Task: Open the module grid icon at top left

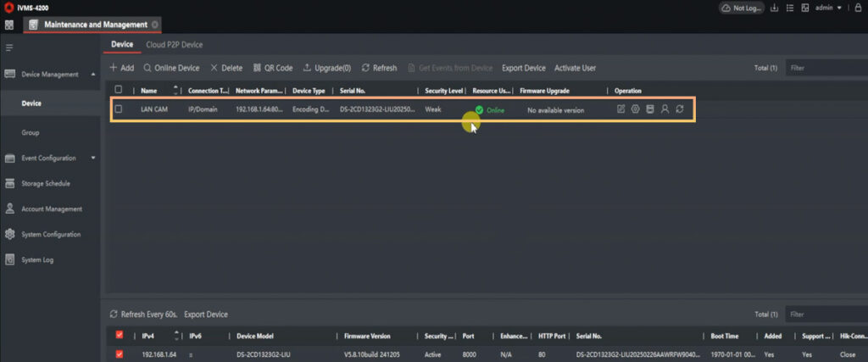Action: (9, 25)
